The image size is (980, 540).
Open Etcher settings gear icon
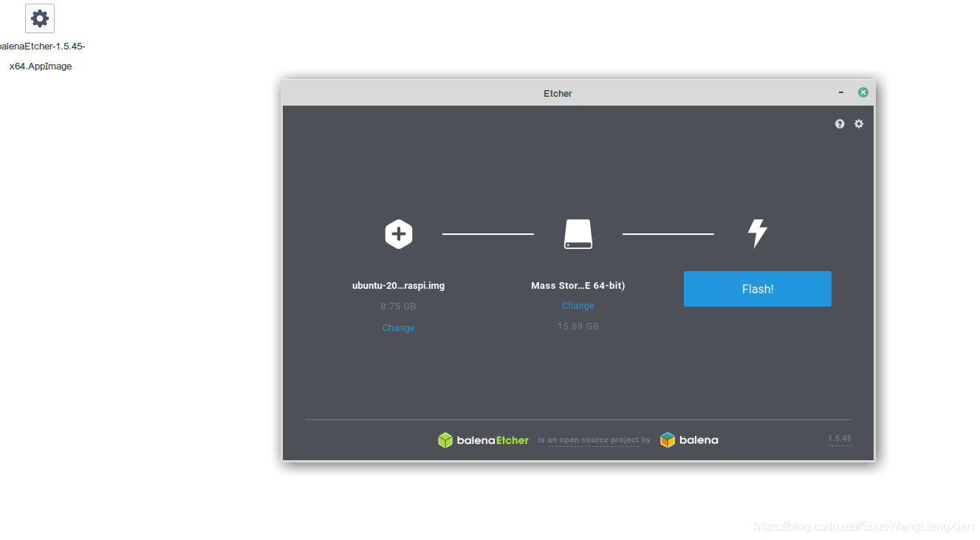coord(859,124)
